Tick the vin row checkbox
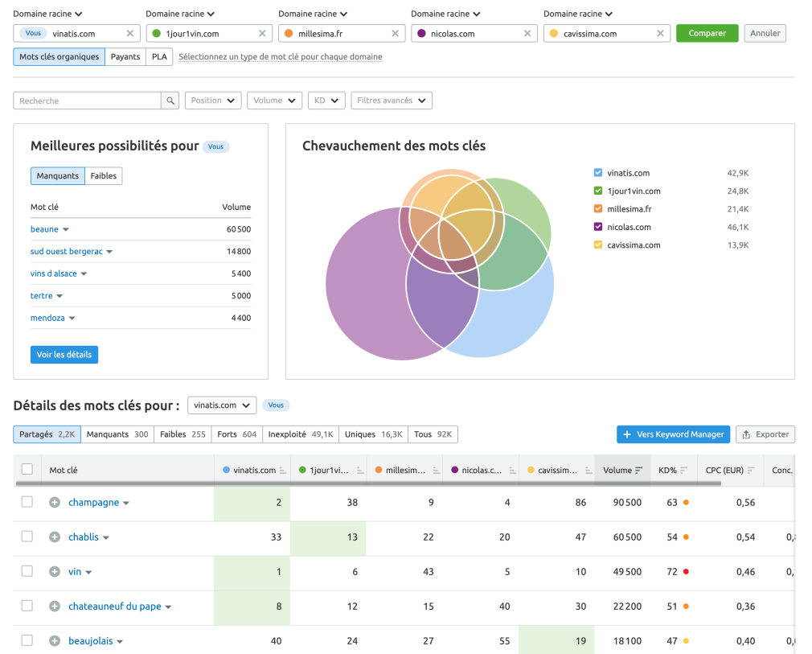Viewport: 812px width, 654px height. click(x=27, y=571)
